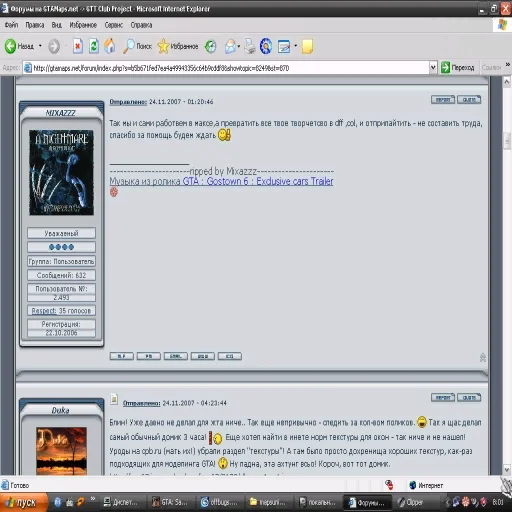Click the vertical scrollbar down arrow
Viewport: 512px width, 512px height.
pos(507,469)
